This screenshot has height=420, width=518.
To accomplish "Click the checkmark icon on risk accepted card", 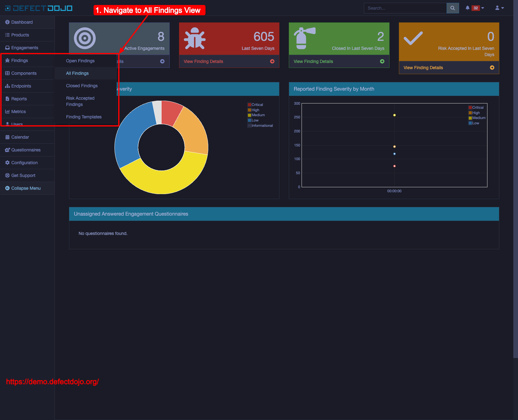I will pyautogui.click(x=413, y=38).
